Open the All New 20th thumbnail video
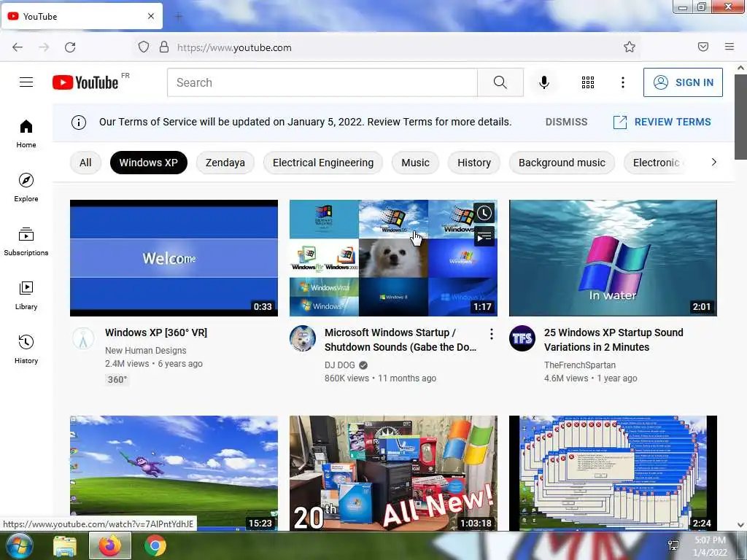Image resolution: width=747 pixels, height=560 pixels. pos(393,473)
